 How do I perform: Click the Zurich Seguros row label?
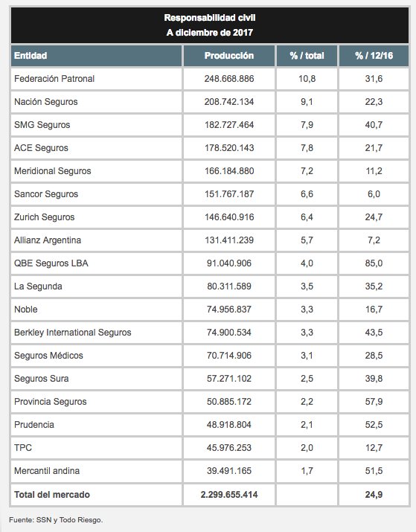pyautogui.click(x=45, y=217)
